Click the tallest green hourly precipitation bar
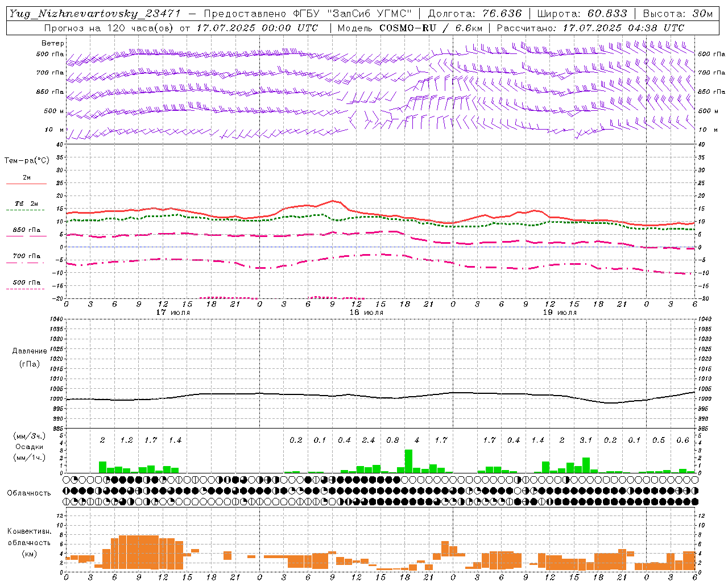728x582 pixels. (x=408, y=462)
